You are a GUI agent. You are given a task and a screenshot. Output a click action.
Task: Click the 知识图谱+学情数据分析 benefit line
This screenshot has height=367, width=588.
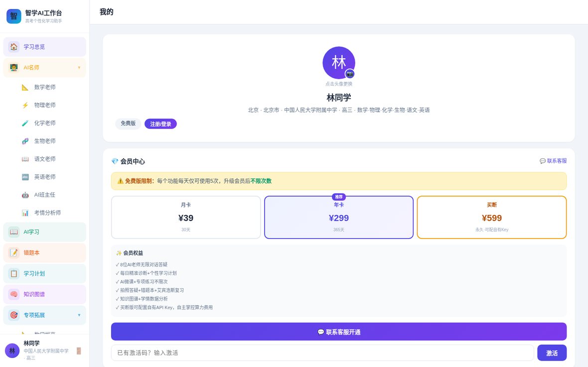point(142,299)
